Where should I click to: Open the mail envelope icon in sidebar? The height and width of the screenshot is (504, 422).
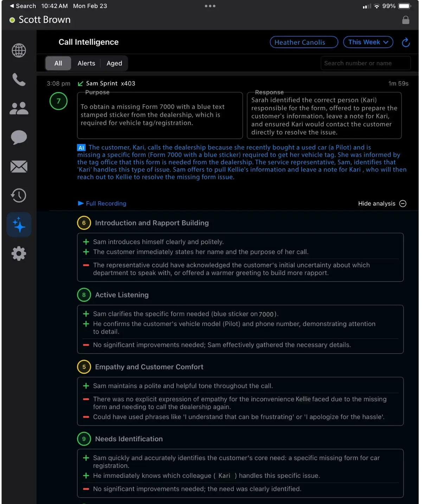[x=19, y=166]
